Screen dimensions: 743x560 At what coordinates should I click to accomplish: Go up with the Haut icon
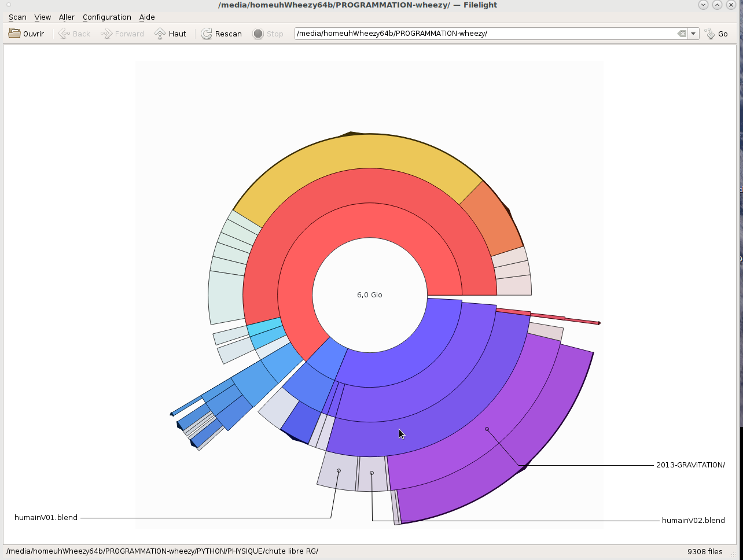160,34
